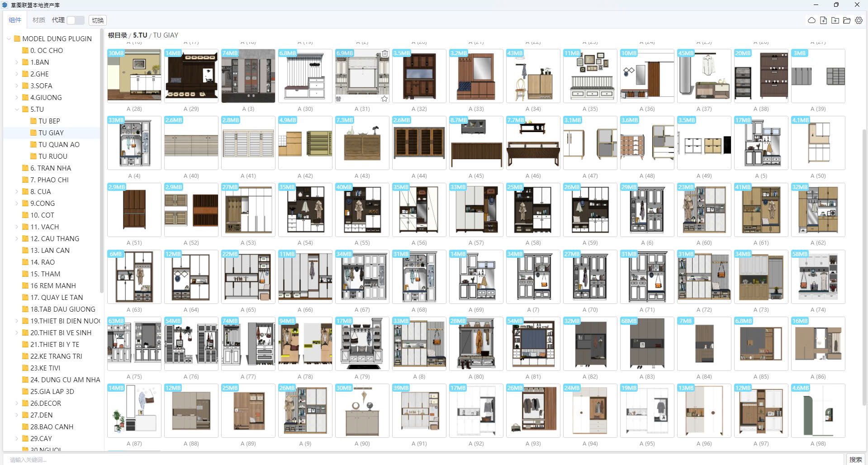Click the cloud library icon
This screenshot has width=868, height=465.
[811, 20]
